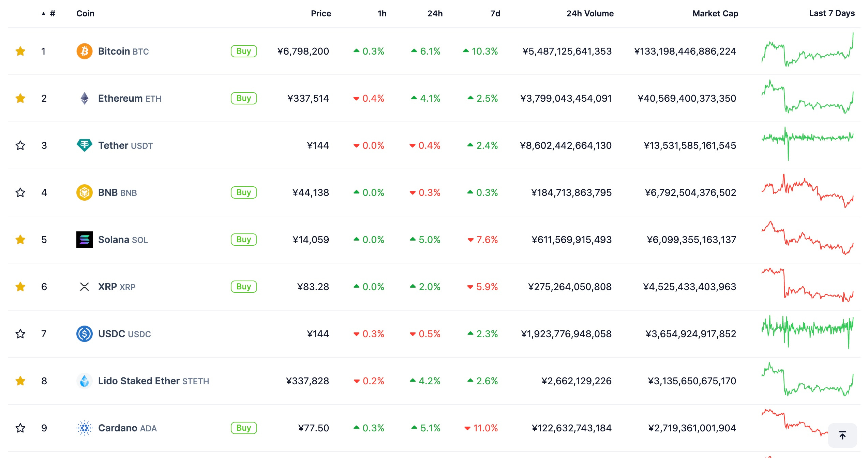
Task: Click the Last 7 Days header
Action: (832, 13)
